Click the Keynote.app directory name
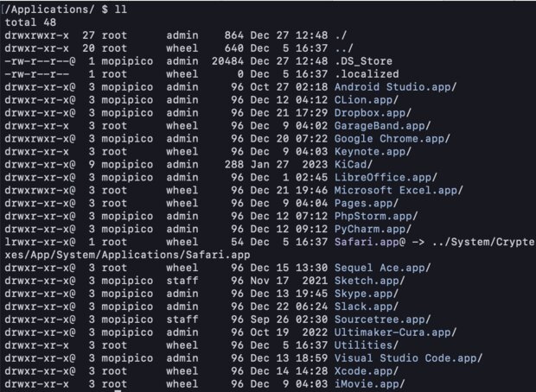Image resolution: width=536 pixels, height=392 pixels. point(373,152)
